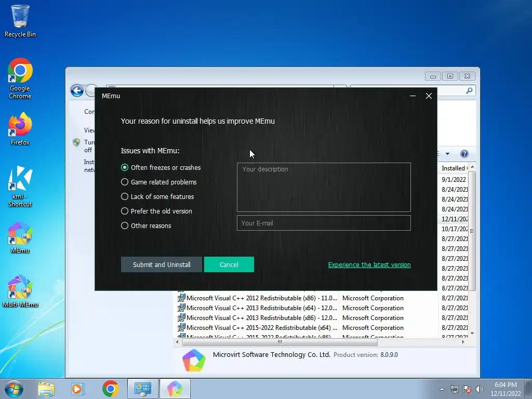
Task: Click the Microvirt Software Technology Co. Ltd. text
Action: (271, 354)
